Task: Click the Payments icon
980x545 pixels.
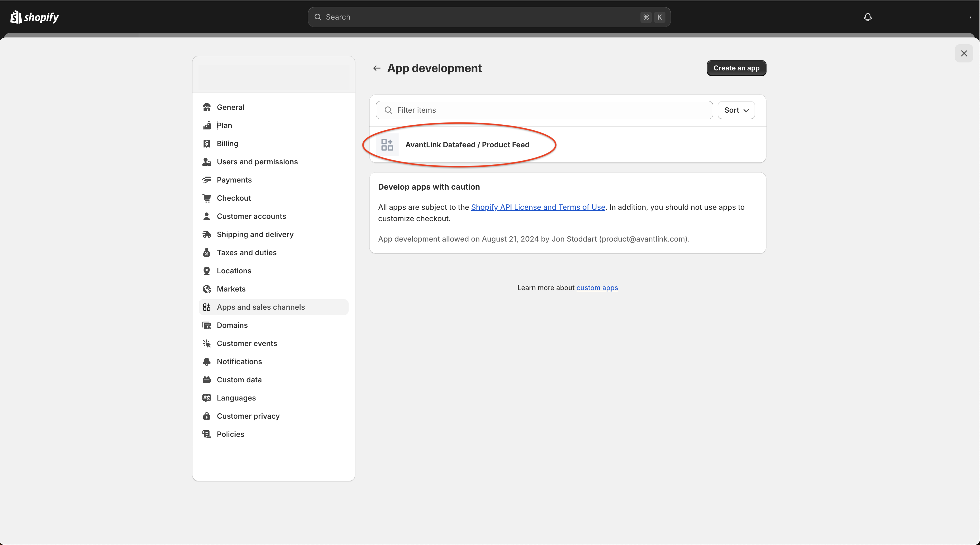Action: 207,180
